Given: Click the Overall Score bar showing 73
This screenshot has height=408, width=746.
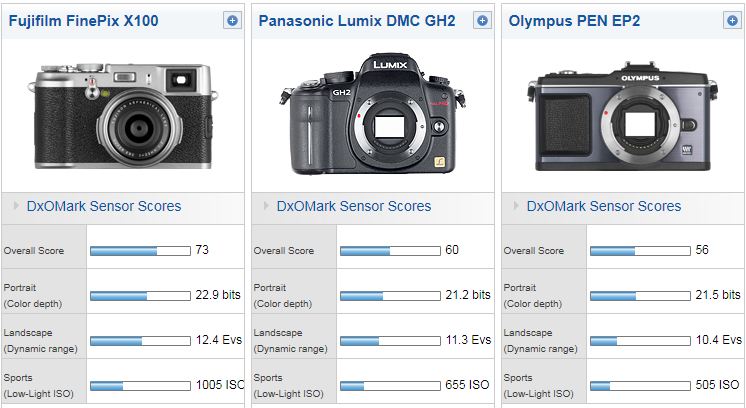Looking at the screenshot, I should [140, 251].
